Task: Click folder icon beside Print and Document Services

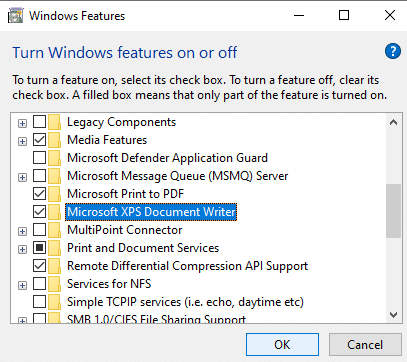Action: (x=54, y=248)
